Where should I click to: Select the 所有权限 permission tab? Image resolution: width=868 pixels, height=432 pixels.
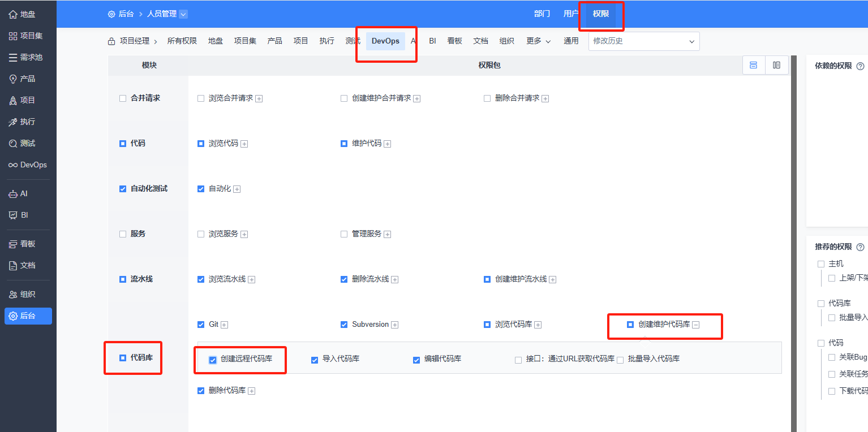click(182, 41)
